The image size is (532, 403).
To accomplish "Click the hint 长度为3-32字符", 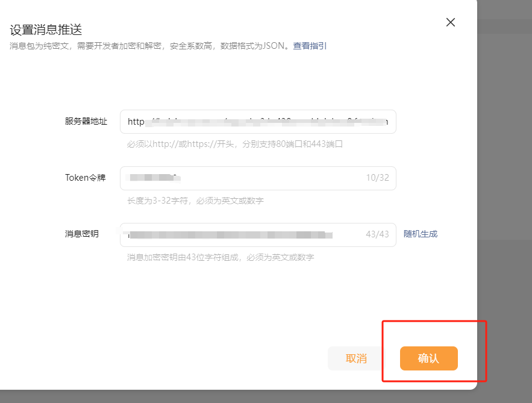I will 195,201.
